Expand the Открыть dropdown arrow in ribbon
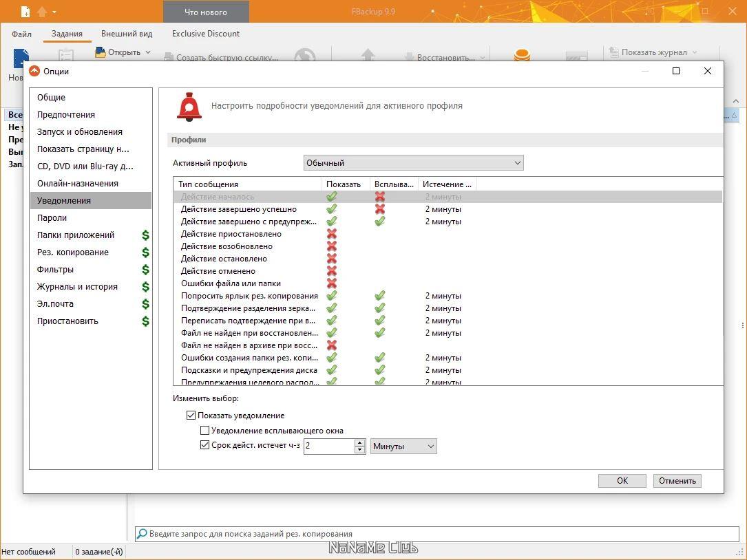Screen dimensions: 747x560 click(x=148, y=52)
